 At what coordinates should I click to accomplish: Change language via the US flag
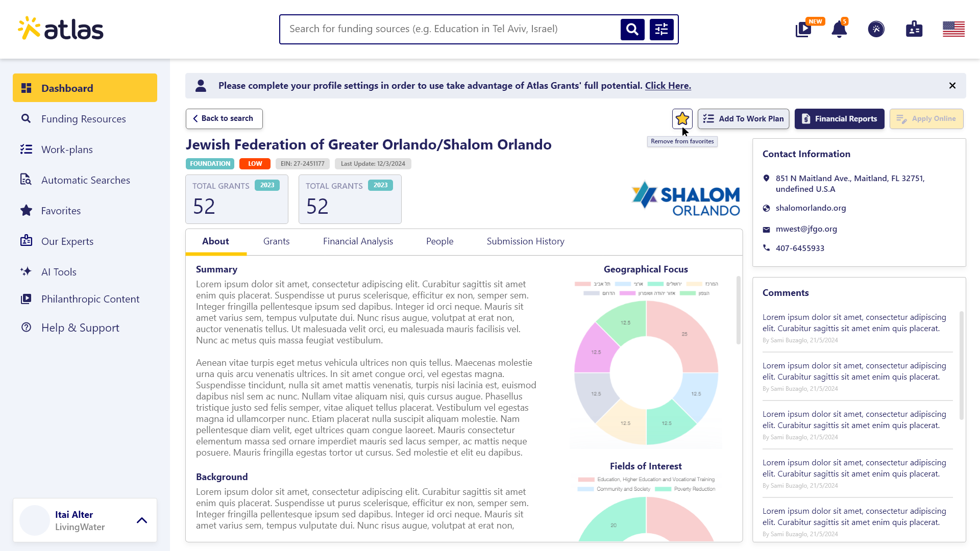click(x=953, y=29)
